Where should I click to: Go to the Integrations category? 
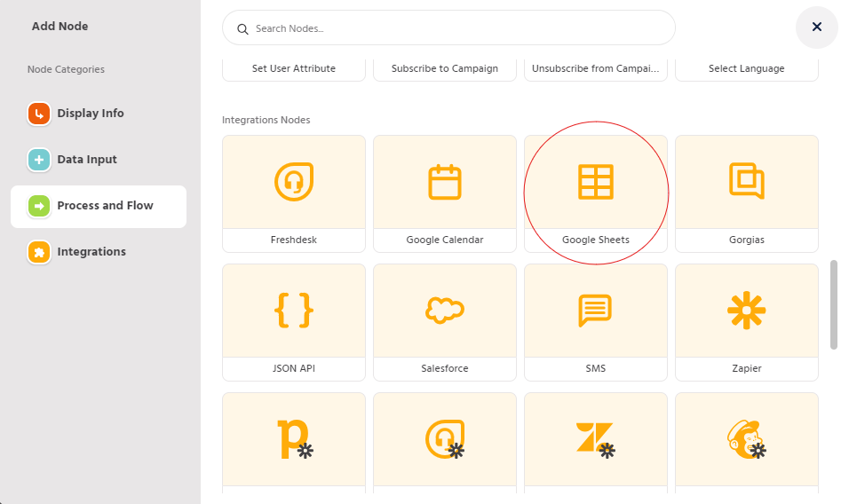91,252
